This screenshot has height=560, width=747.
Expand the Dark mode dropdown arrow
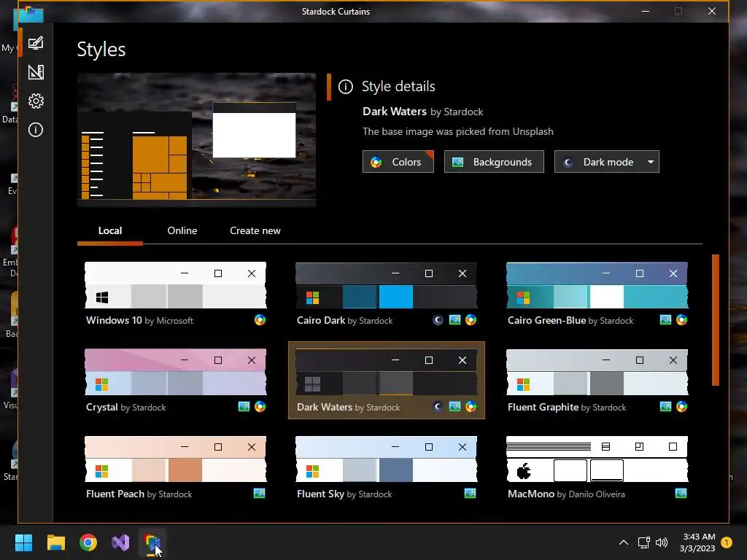(650, 162)
